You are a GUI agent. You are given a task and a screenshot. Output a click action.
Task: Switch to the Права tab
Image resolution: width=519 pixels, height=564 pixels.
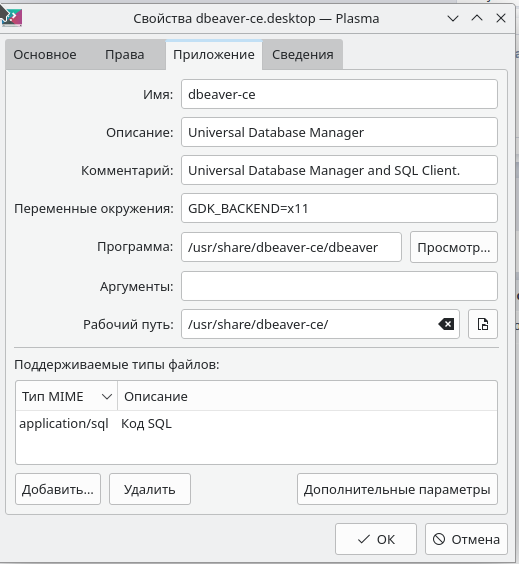124,55
